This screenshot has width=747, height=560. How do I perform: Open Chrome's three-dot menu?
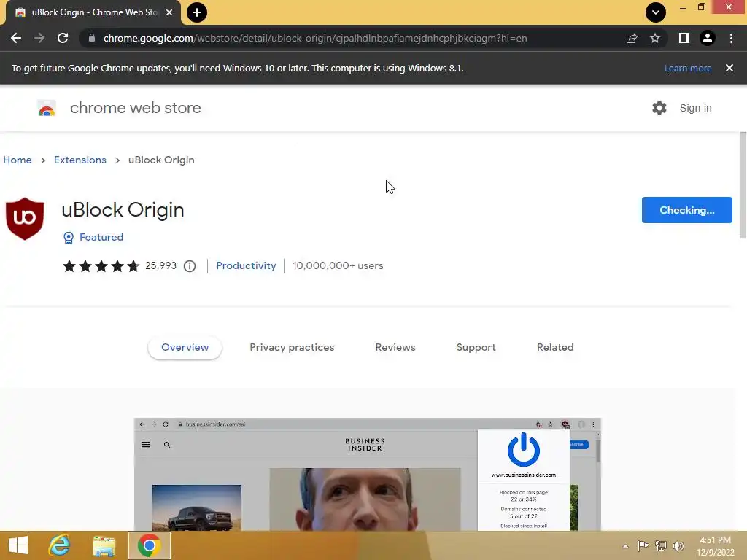pos(731,38)
